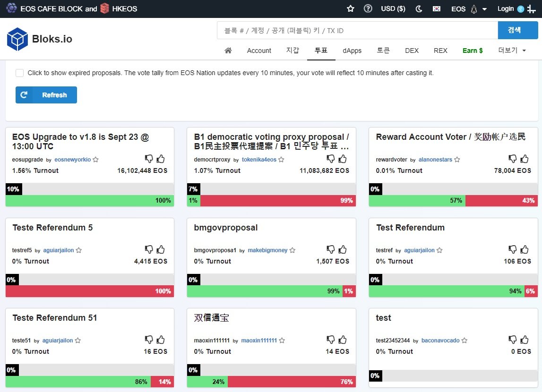Viewport: 542px width, 392px height.
Task: Thumbs up the bmgovproposal card
Action: pyautogui.click(x=343, y=249)
